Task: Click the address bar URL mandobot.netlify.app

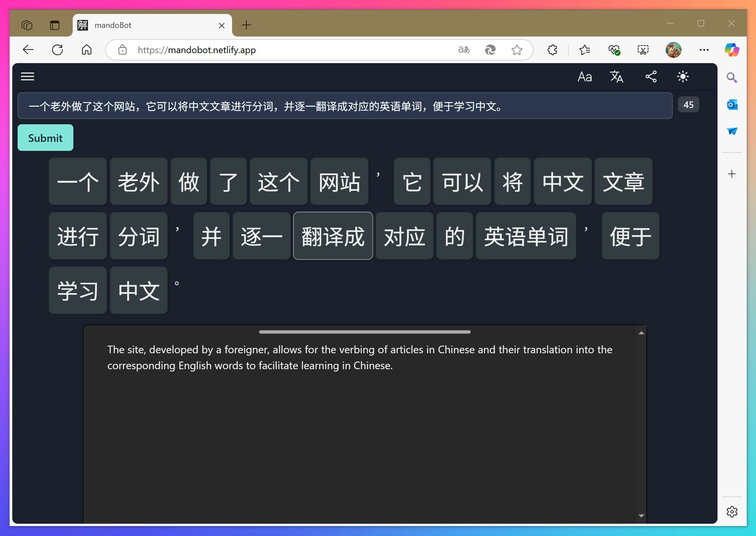Action: tap(197, 50)
